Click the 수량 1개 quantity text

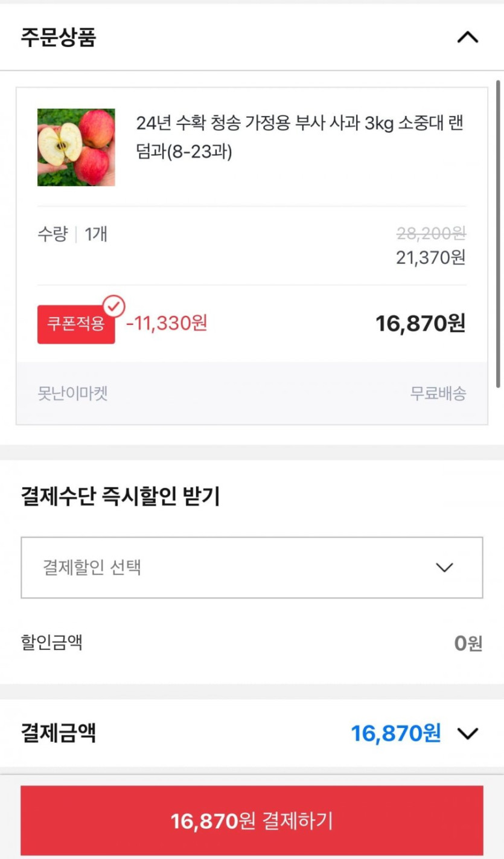[72, 234]
